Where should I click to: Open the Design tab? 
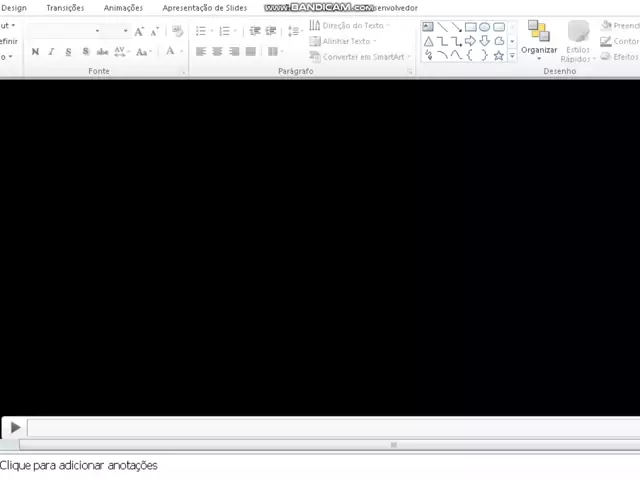pos(14,8)
